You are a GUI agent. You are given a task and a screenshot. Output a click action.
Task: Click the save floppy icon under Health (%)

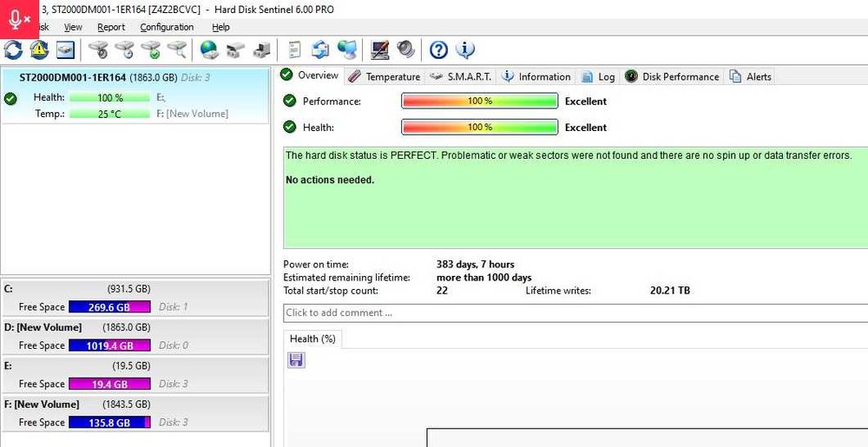pos(296,360)
